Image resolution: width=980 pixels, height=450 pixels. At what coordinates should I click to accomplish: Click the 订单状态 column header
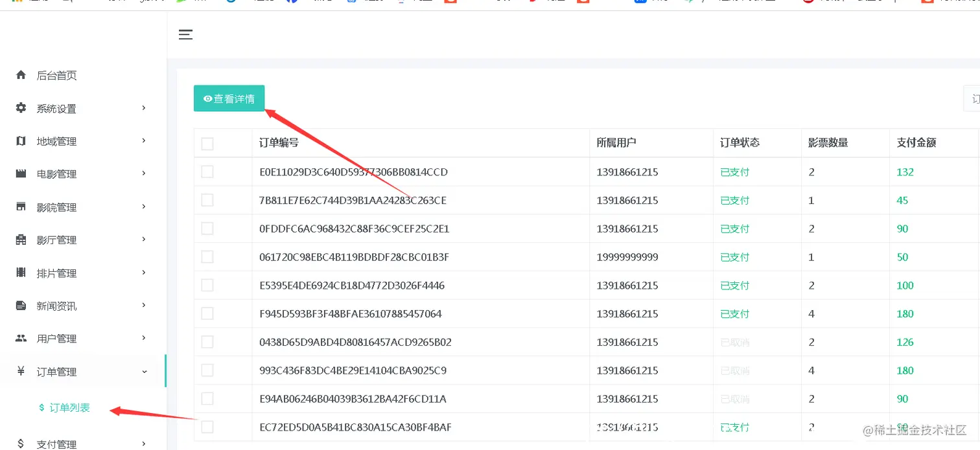(x=740, y=142)
